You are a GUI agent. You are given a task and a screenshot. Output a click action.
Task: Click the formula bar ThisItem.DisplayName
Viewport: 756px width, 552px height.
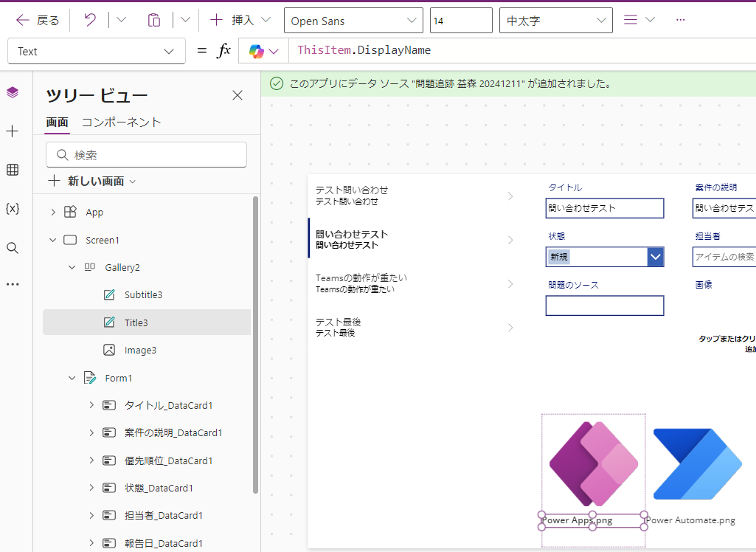[x=522, y=50]
